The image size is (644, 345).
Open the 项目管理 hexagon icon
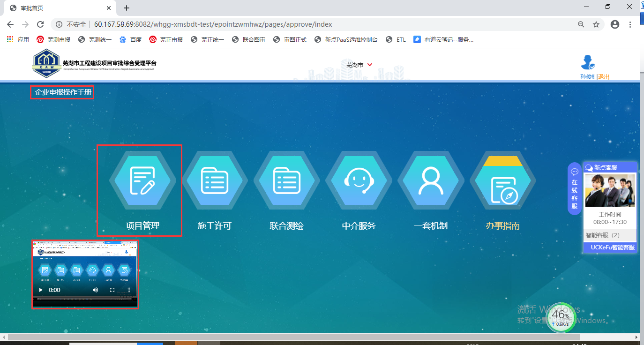(x=142, y=180)
